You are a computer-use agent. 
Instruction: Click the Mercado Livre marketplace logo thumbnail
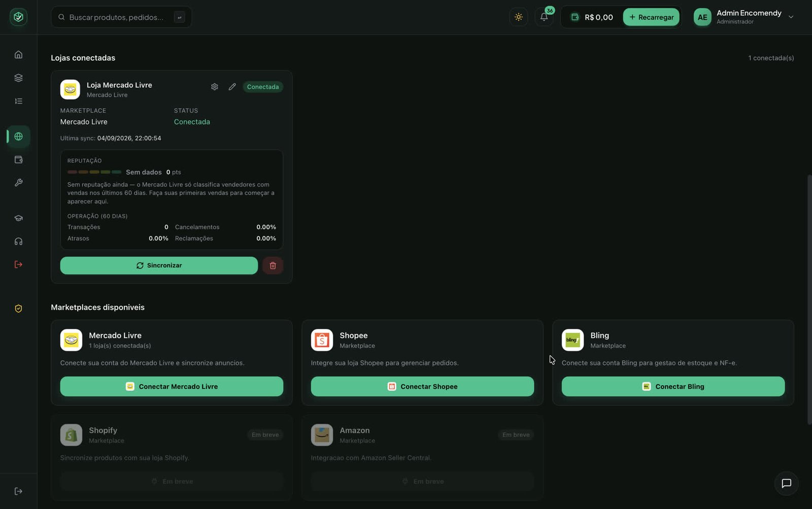click(x=71, y=340)
